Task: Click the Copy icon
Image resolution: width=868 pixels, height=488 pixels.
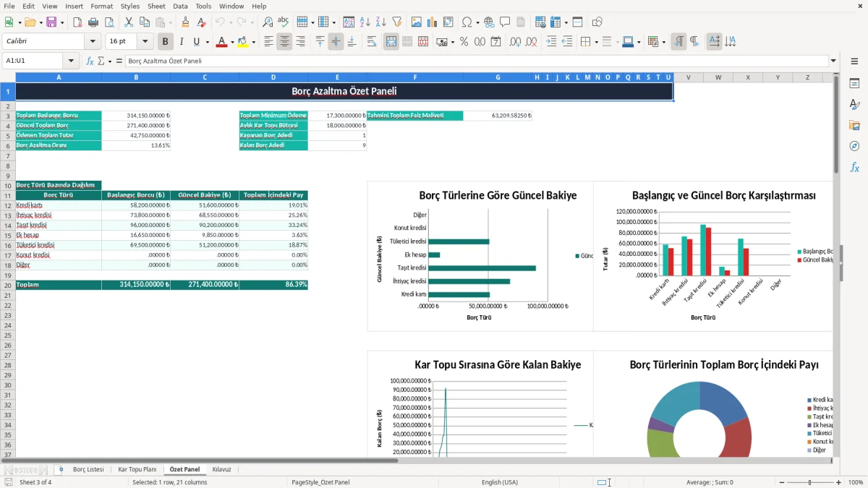Action: tap(144, 22)
